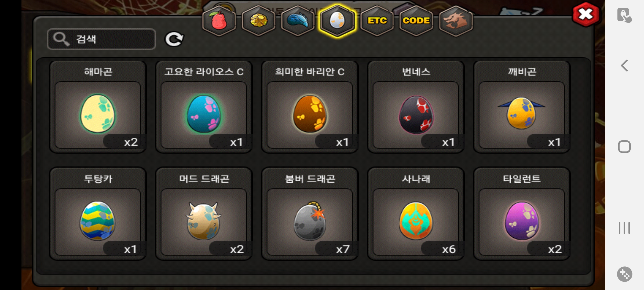Select the 고요한 라이오스 C blue egg
Image resolution: width=644 pixels, height=290 pixels.
204,107
